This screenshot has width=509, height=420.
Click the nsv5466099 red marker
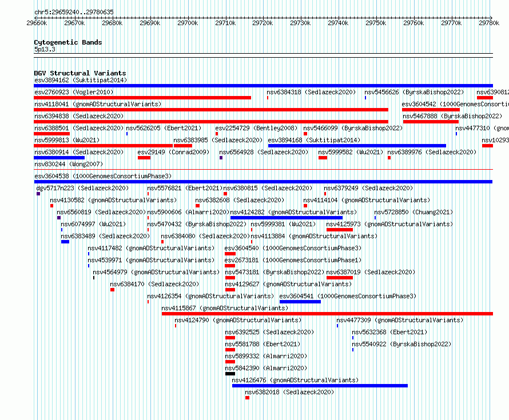tap(305, 134)
